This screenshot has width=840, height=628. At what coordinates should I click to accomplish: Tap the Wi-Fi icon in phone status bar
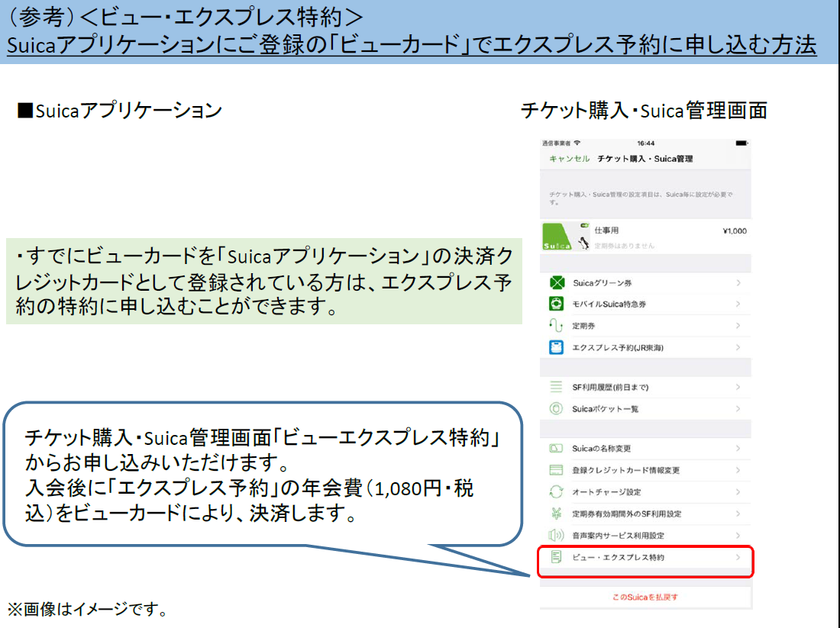577,143
